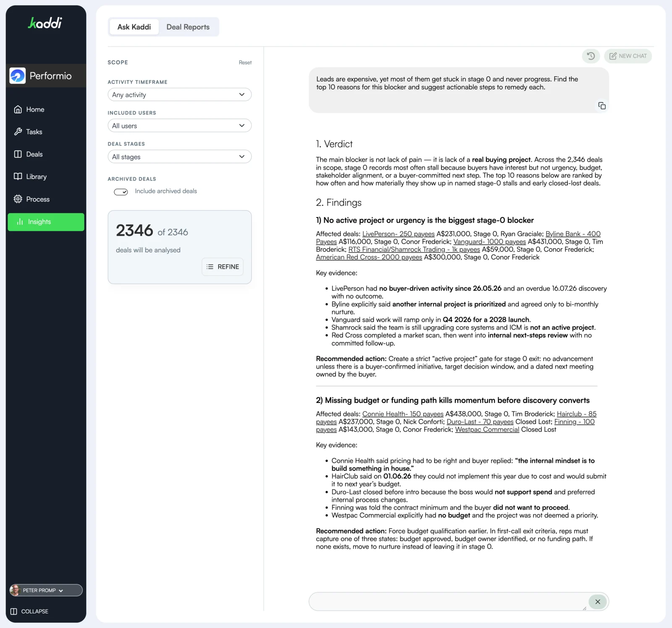Click the Insights bar chart icon
The width and height of the screenshot is (672, 628).
pos(20,222)
